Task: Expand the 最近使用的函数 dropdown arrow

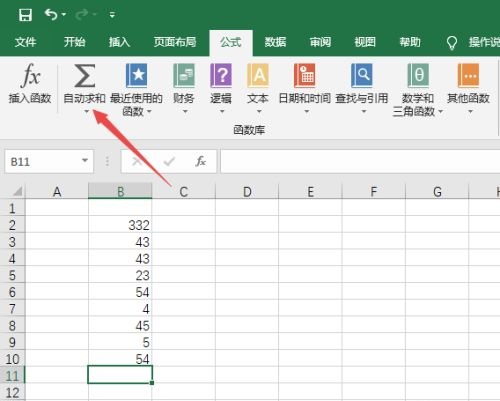Action: click(149, 111)
